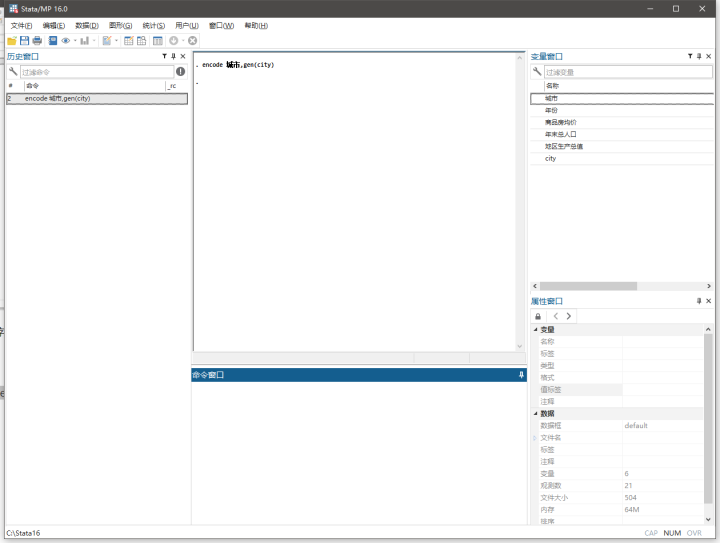This screenshot has height=543, width=720.
Task: Open the 文件(F) menu
Action: (x=21, y=26)
